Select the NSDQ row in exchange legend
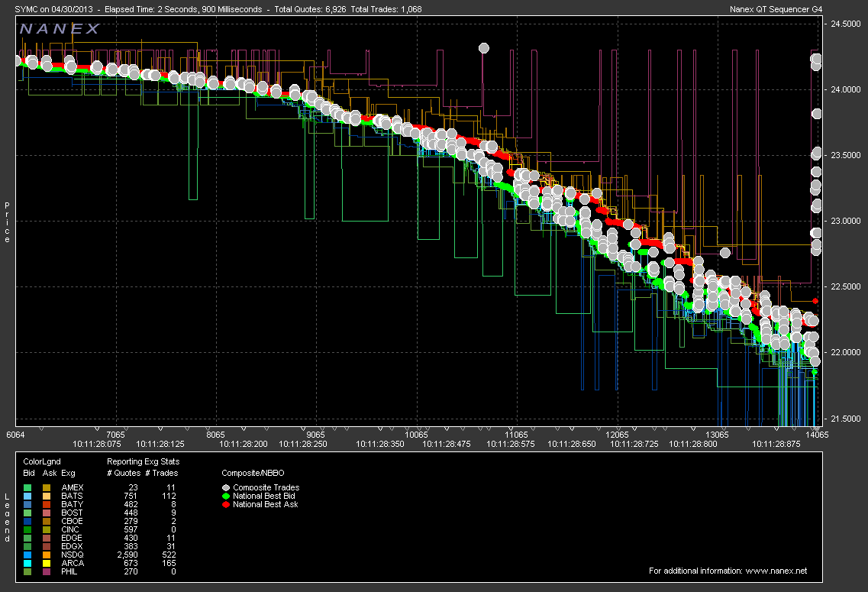868x592 pixels. [x=72, y=555]
